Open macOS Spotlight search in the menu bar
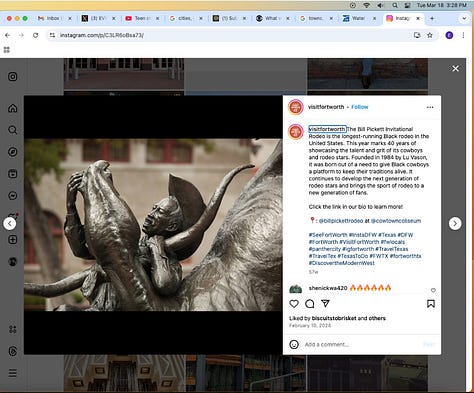 pyautogui.click(x=395, y=5)
